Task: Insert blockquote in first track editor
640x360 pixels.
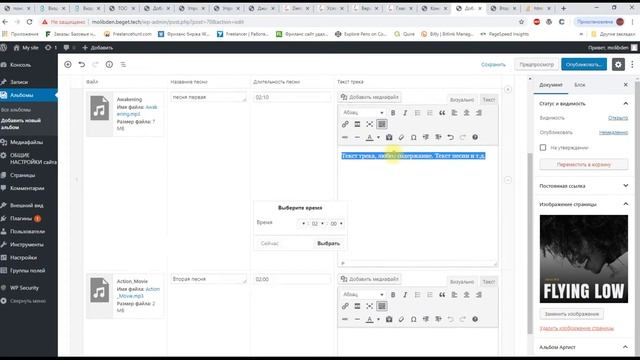Action: pyautogui.click(x=442, y=113)
